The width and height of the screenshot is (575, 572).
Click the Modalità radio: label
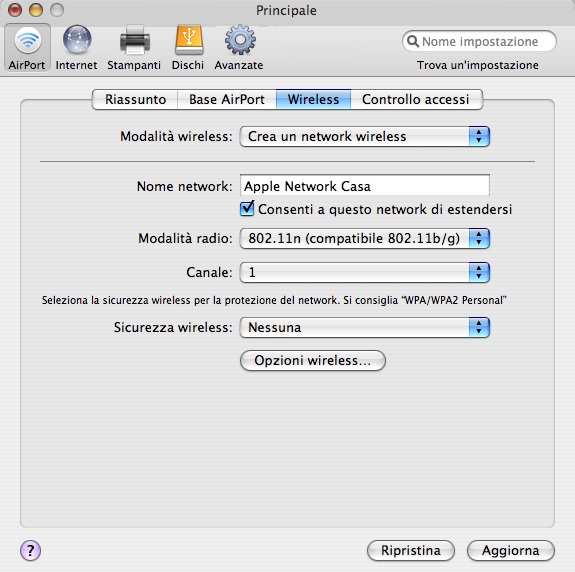tap(185, 238)
